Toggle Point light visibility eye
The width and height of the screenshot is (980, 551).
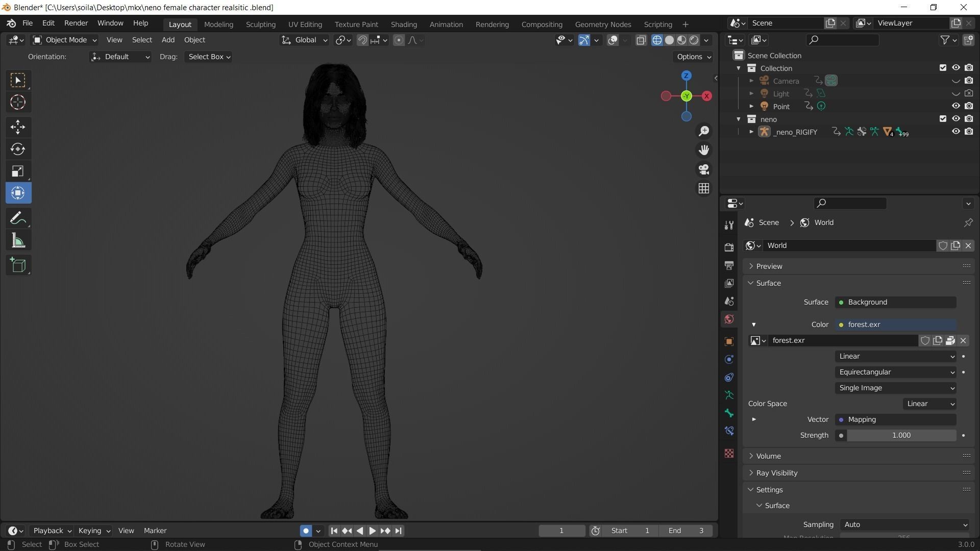pos(955,106)
